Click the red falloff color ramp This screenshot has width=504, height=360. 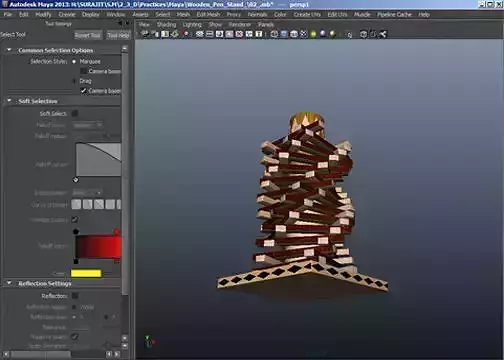pos(98,246)
